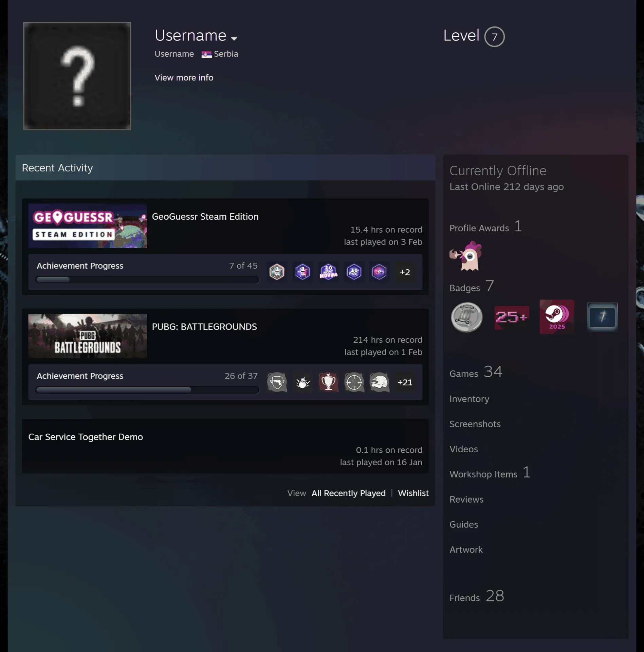Expand the Username dropdown arrow
Viewport: 644px width, 652px height.
coord(234,39)
